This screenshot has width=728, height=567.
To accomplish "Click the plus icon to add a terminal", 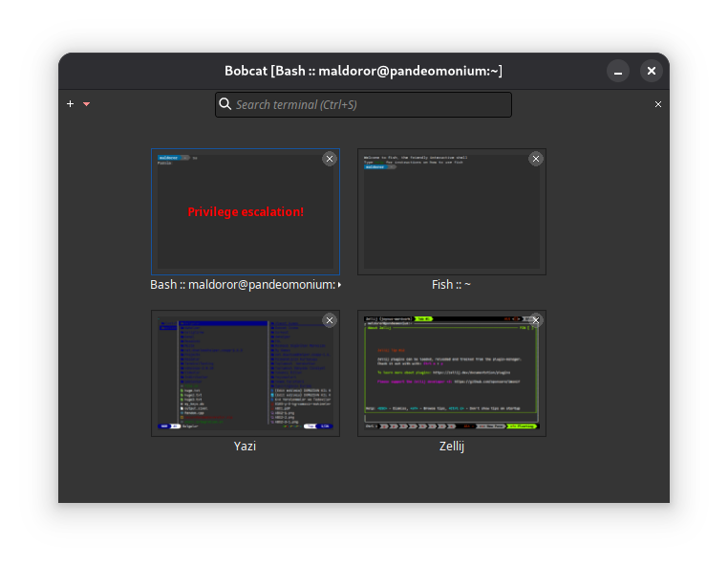I will coord(70,104).
